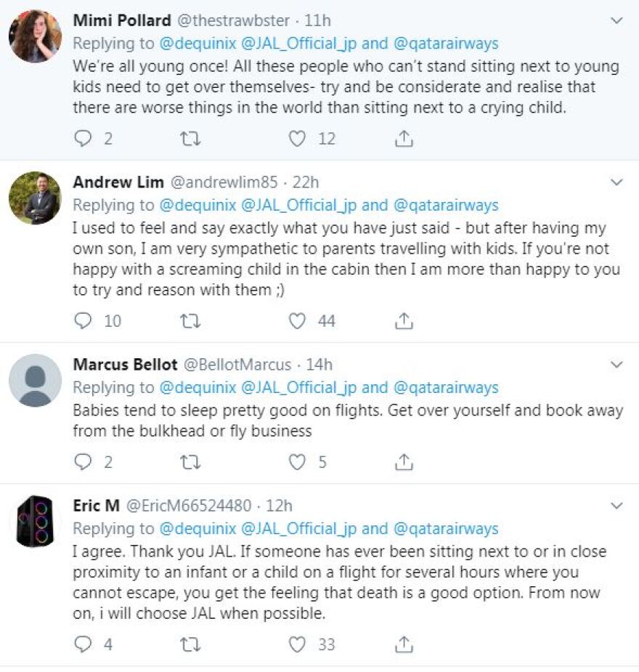639x672 pixels.
Task: Share Marcus Bellot's tweet
Action: click(x=404, y=461)
